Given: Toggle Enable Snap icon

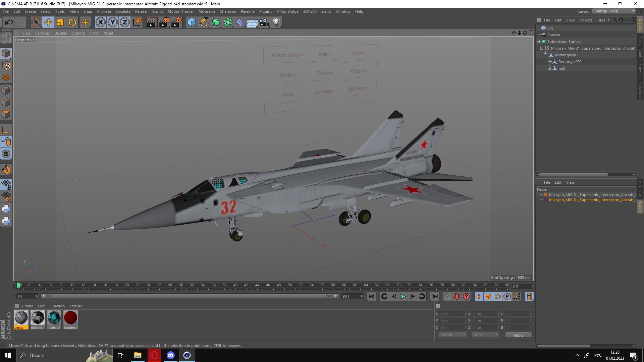Looking at the screenshot, I should pos(6,170).
